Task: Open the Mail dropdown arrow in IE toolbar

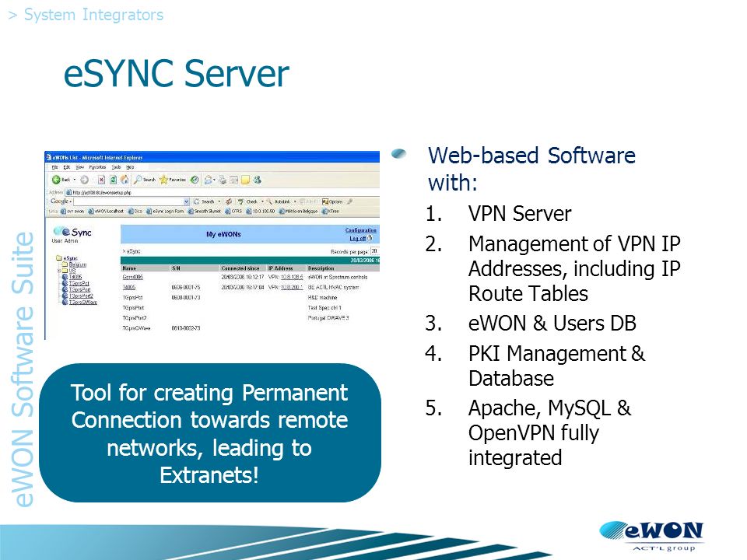Action: point(215,180)
